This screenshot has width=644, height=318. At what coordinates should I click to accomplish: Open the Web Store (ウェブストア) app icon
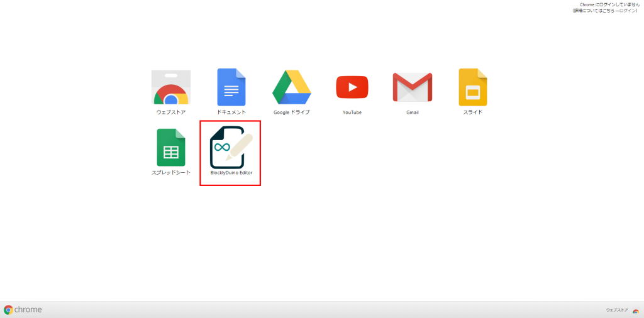coord(171,87)
